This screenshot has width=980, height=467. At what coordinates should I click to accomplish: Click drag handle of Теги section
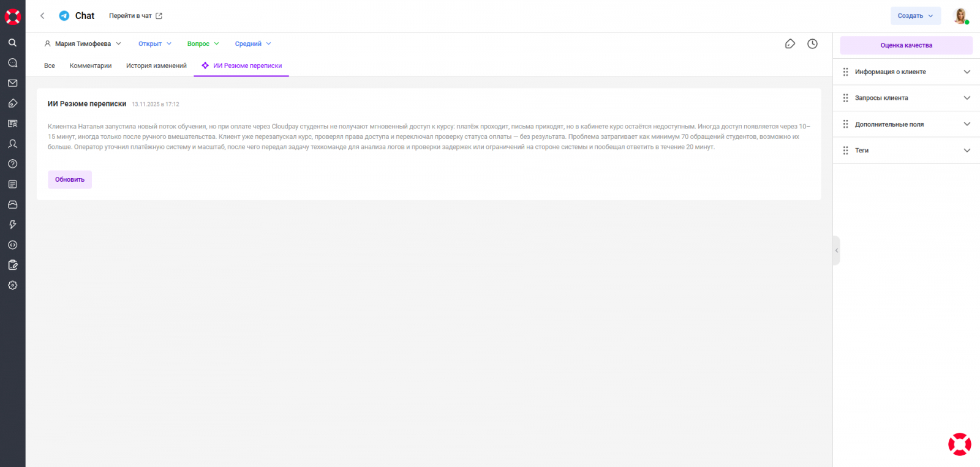845,151
